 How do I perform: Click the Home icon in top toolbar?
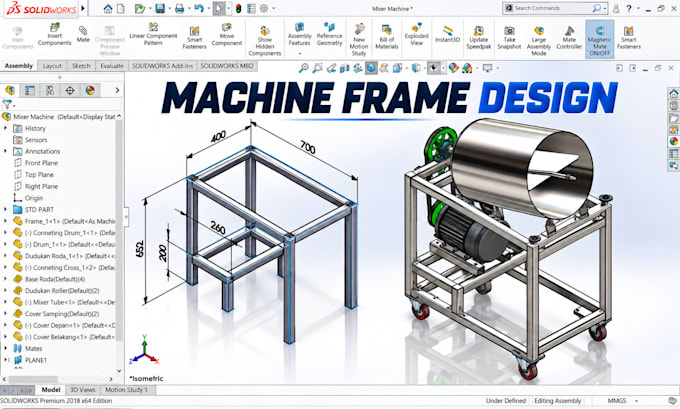pyautogui.click(x=108, y=8)
